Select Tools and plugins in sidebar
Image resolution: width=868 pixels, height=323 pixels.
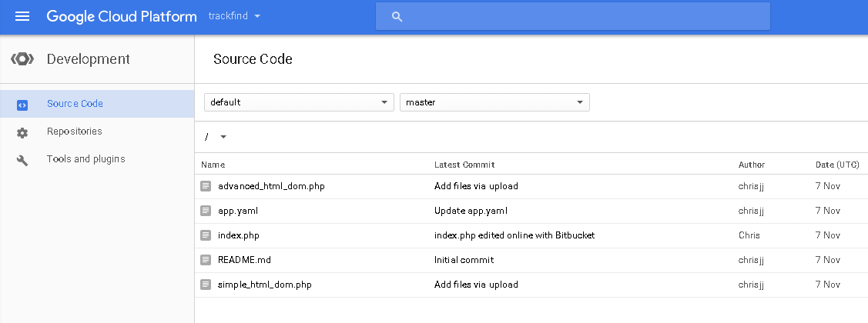(x=85, y=159)
